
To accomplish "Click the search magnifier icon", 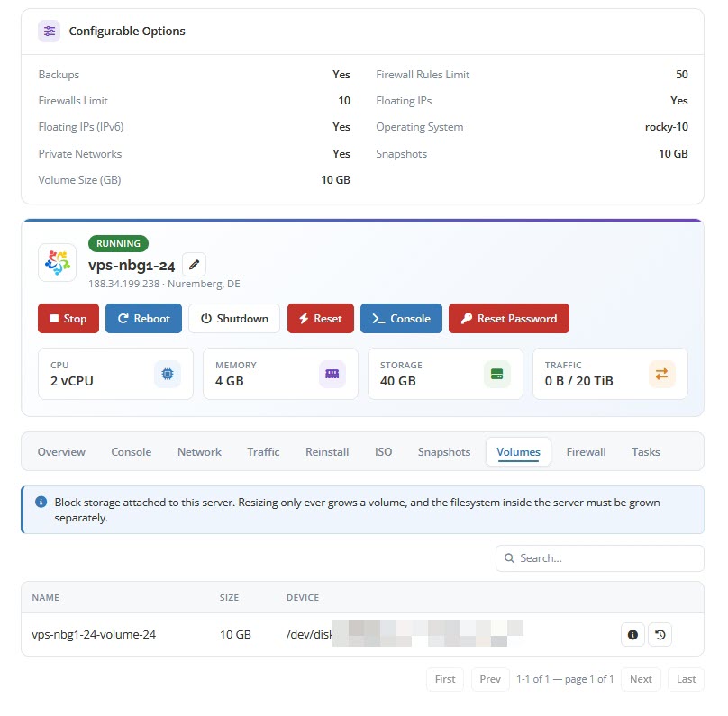I will [509, 557].
